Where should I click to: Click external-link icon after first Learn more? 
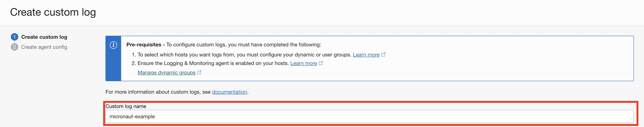383,55
